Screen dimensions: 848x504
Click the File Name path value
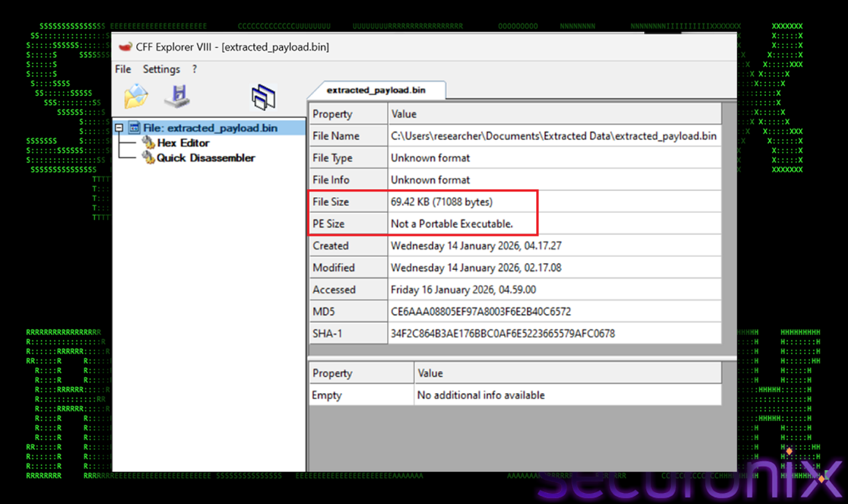tap(553, 136)
